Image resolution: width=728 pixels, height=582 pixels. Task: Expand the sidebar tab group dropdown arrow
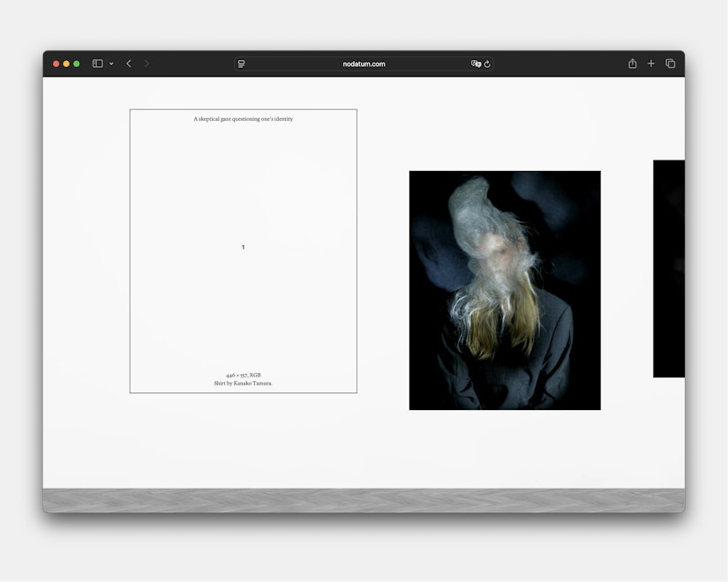click(x=111, y=64)
